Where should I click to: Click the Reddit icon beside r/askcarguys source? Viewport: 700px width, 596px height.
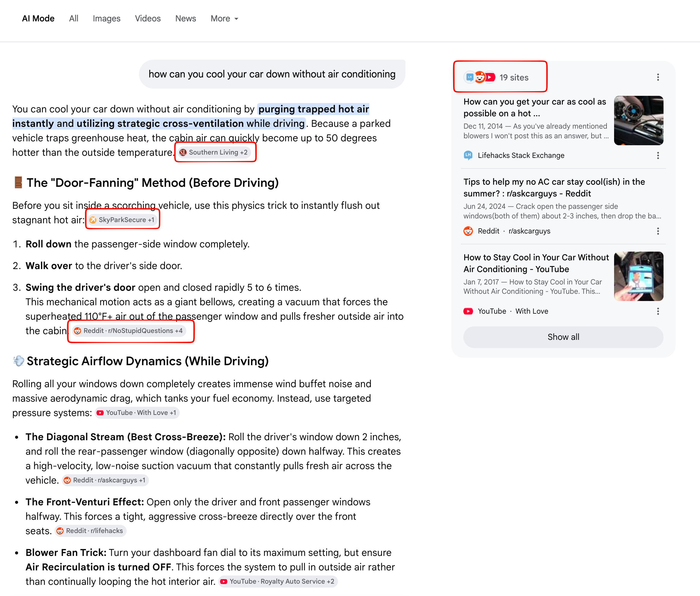tap(468, 231)
